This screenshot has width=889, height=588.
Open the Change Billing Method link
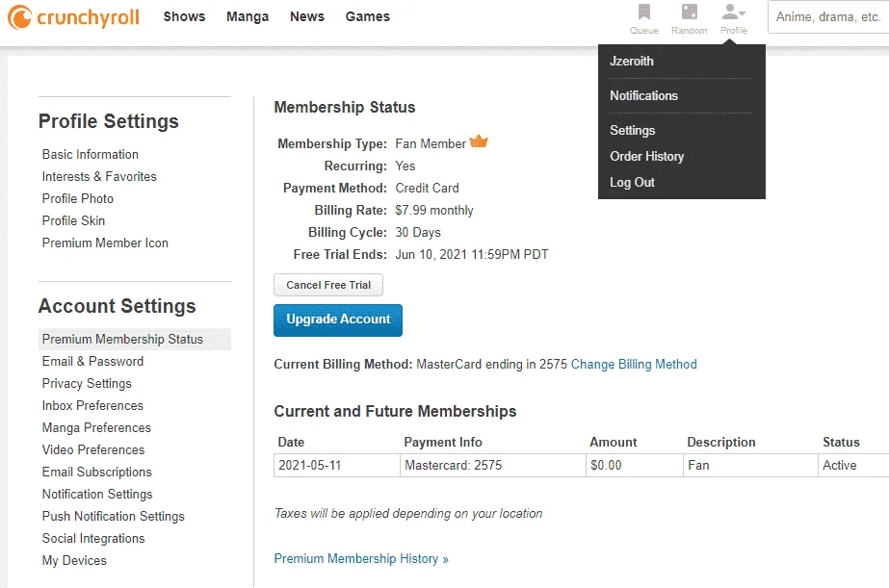634,364
